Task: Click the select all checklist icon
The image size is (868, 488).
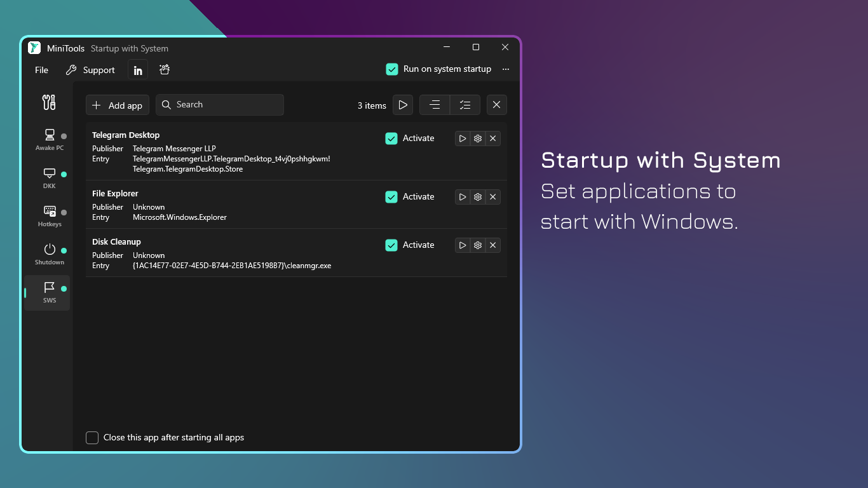Action: tap(465, 105)
